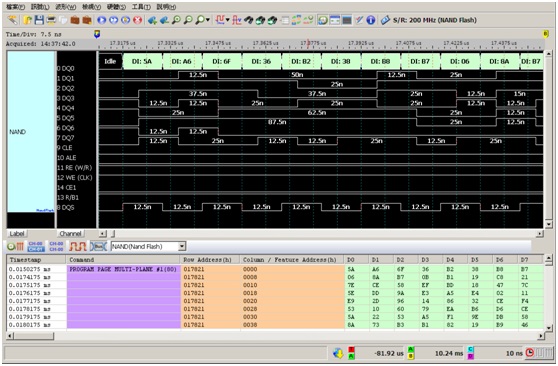Start capture with blue play icon

(x=102, y=20)
